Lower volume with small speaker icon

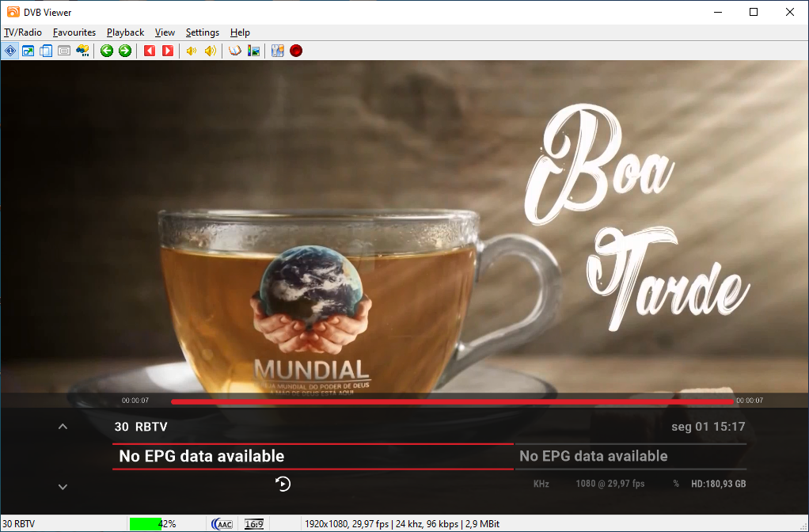(x=192, y=51)
